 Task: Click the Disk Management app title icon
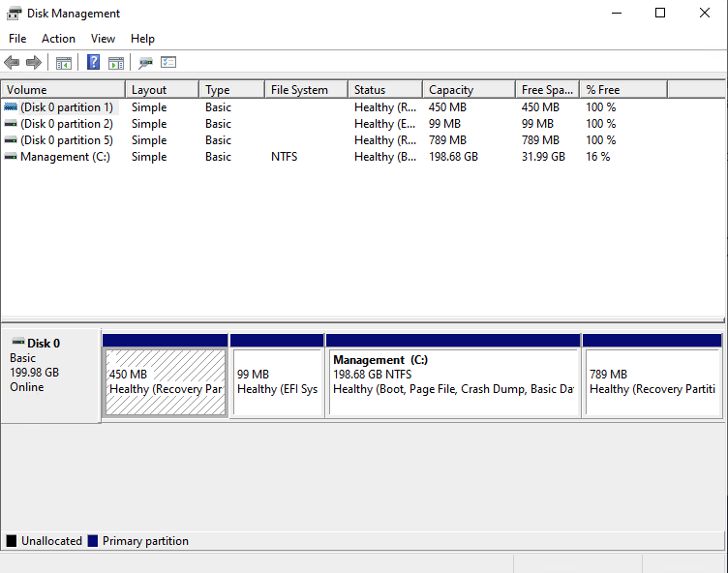[14, 13]
